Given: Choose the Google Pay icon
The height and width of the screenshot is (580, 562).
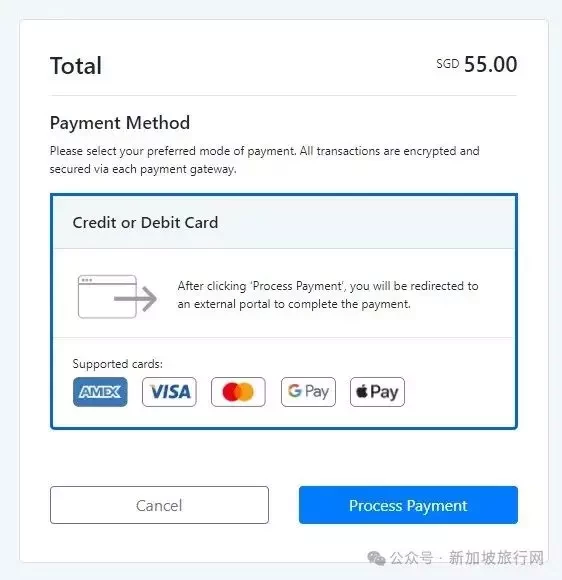Looking at the screenshot, I should pyautogui.click(x=308, y=392).
